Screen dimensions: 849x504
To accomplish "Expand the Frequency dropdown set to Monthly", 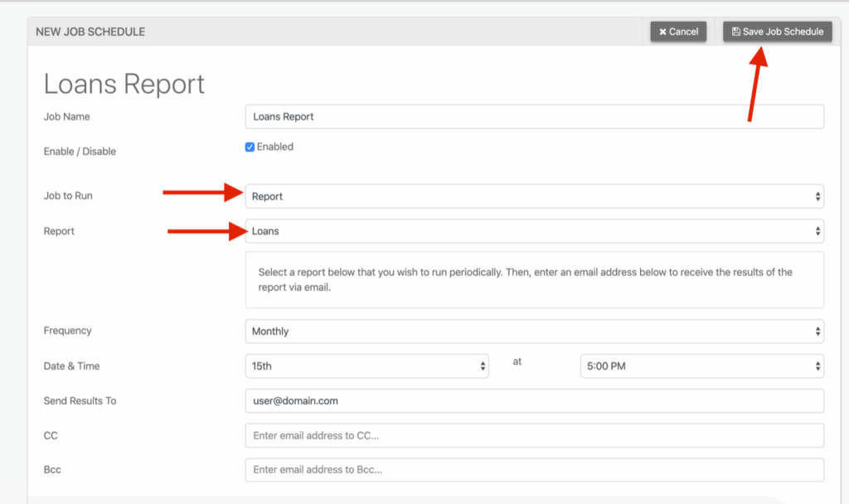I will point(531,332).
